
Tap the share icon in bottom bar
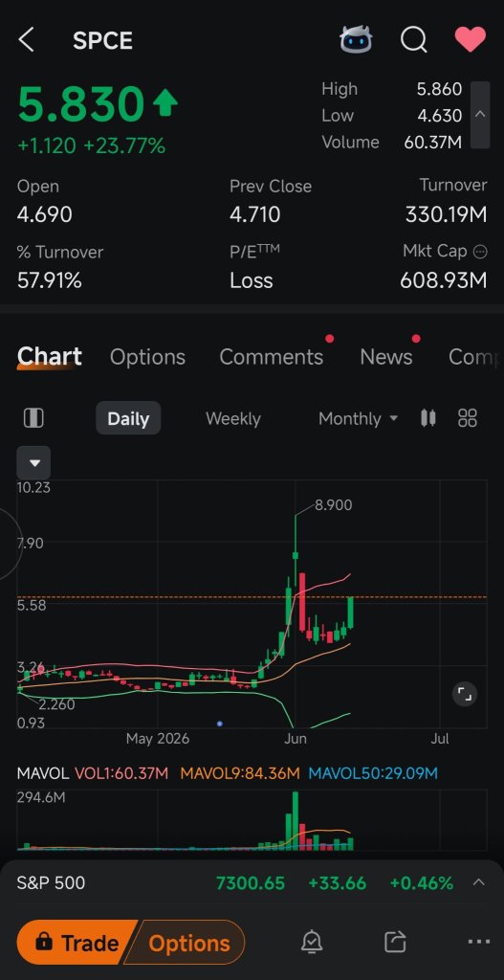pyautogui.click(x=395, y=942)
